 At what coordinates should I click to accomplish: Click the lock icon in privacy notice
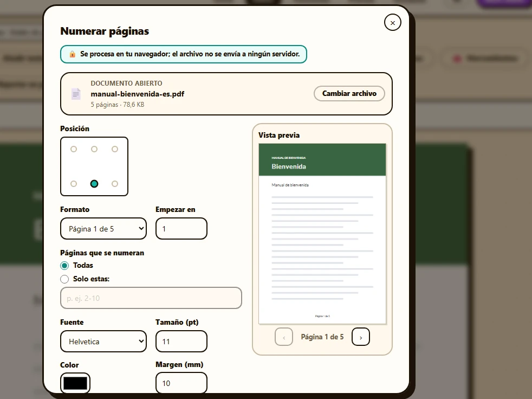pos(72,54)
